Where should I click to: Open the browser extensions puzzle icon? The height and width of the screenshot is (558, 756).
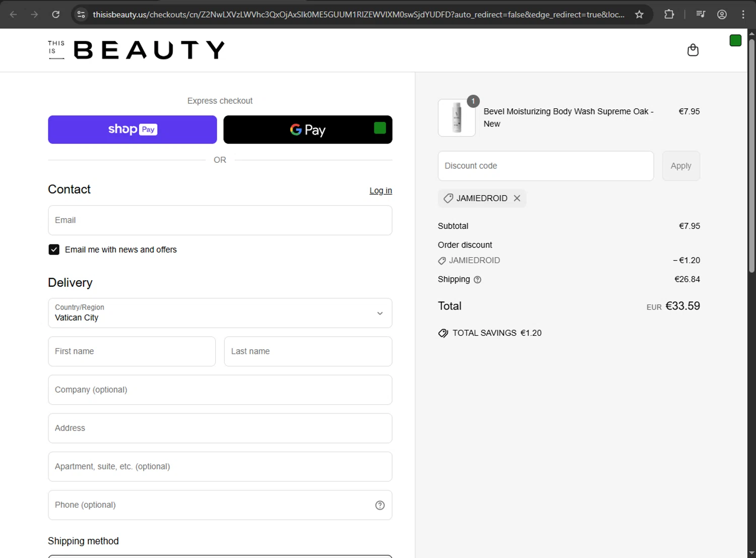pyautogui.click(x=669, y=14)
